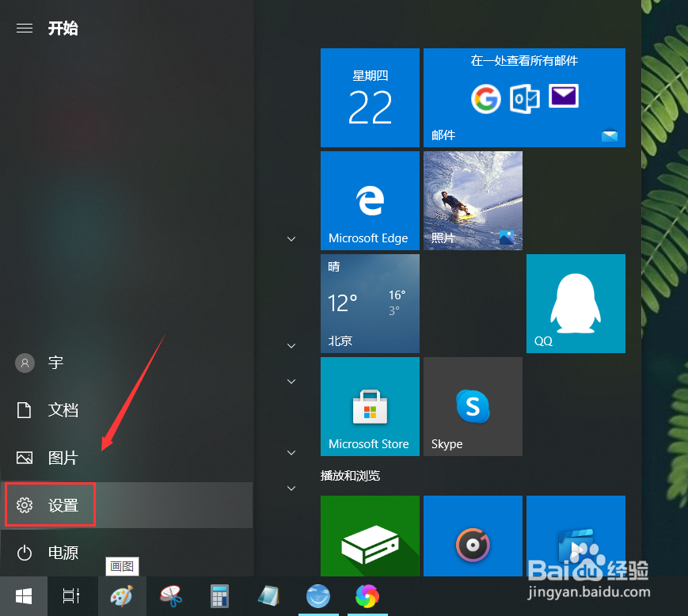This screenshot has height=616, width=688.
Task: Click the picture icon next to 图片
Action: (x=24, y=458)
